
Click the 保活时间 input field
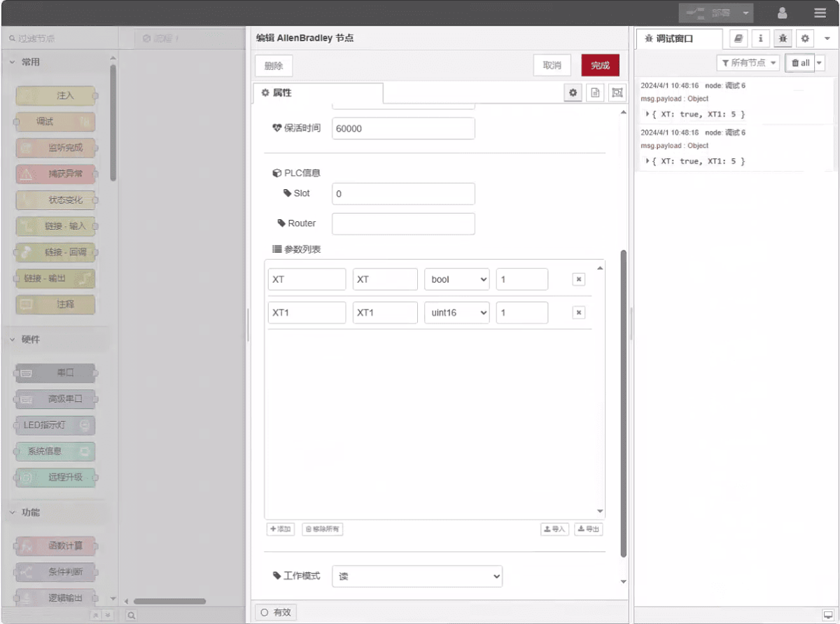pos(403,129)
